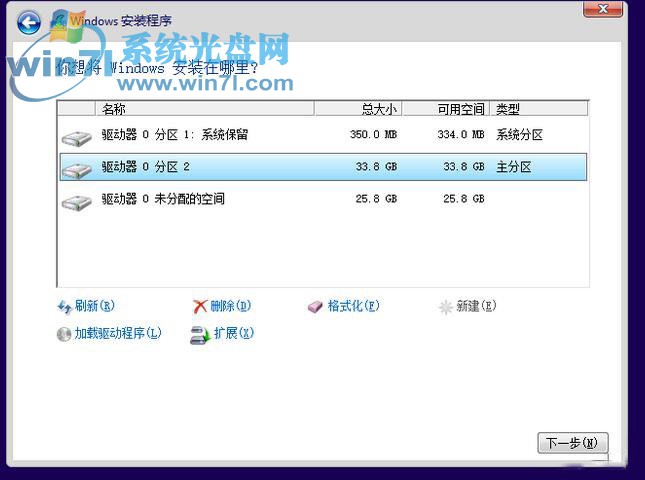The height and width of the screenshot is (480, 645).
Task: Sort by the 名称 column header
Action: pos(205,109)
